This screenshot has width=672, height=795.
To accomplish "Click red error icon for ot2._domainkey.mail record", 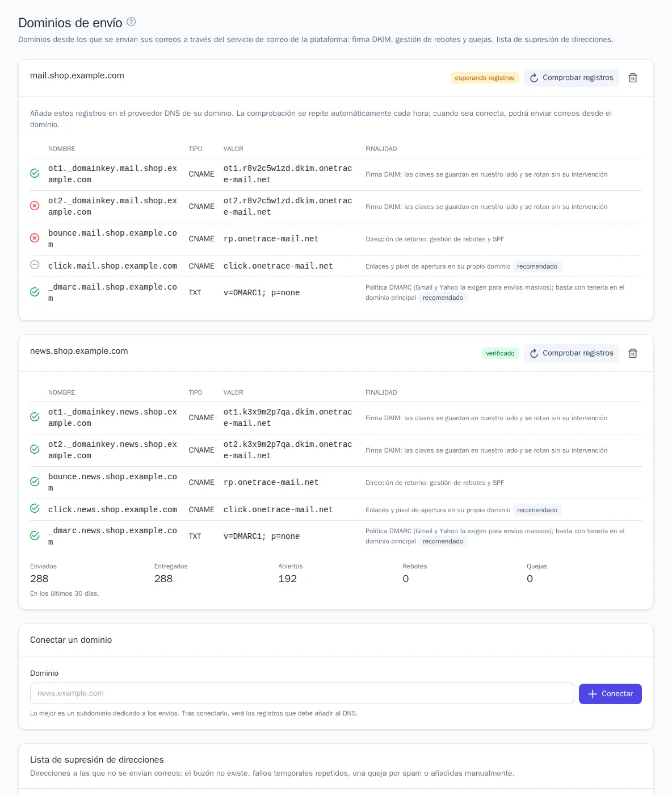I will coord(35,206).
